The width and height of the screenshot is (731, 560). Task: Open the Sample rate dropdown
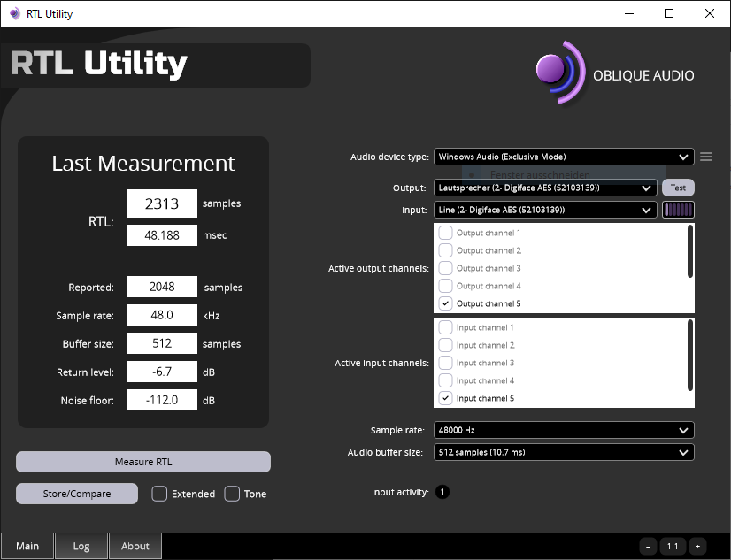tap(564, 430)
